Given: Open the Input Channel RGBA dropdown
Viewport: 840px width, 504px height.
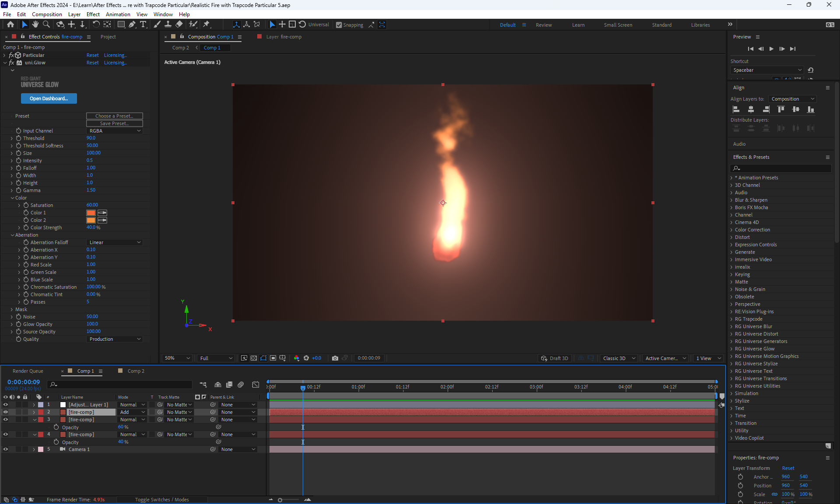Looking at the screenshot, I should pos(115,131).
